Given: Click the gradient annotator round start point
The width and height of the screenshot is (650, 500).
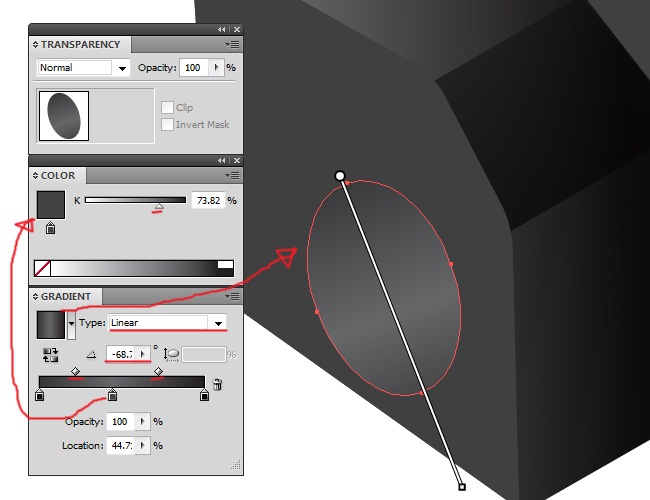Looking at the screenshot, I should [x=340, y=176].
